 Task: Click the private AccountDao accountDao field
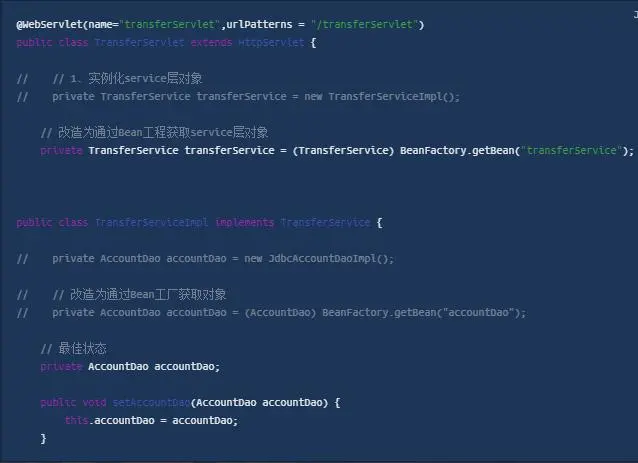(x=130, y=367)
